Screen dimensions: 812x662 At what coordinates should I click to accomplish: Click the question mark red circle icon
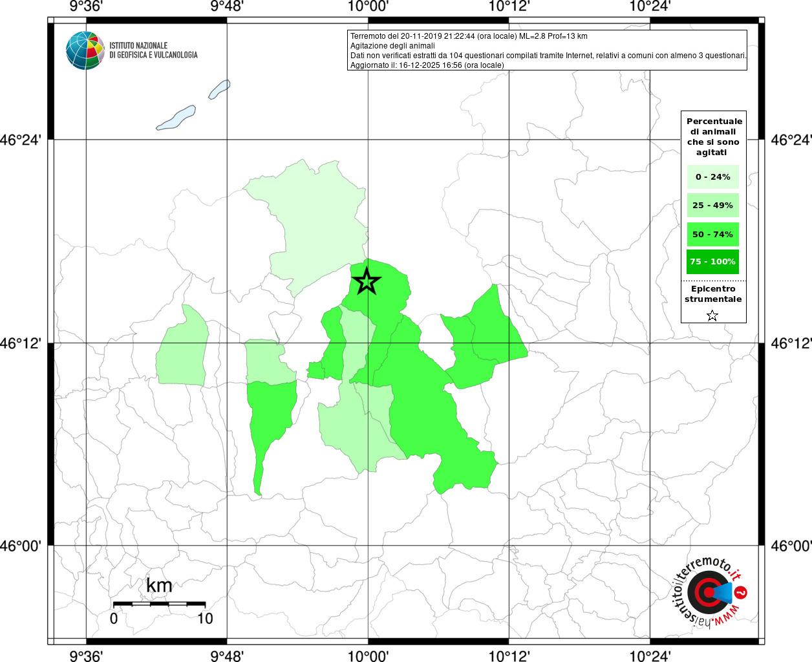pyautogui.click(x=742, y=592)
